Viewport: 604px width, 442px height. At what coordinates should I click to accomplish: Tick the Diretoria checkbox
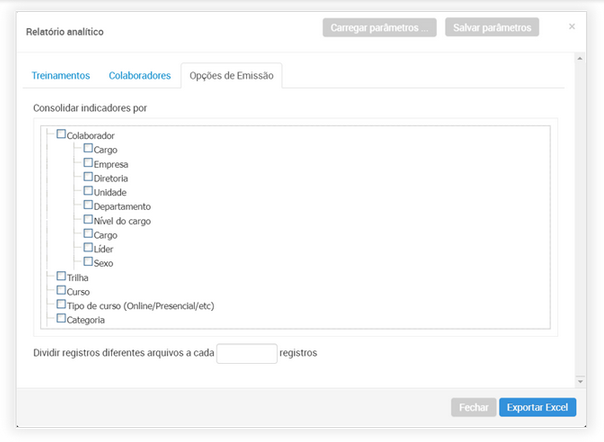[88, 177]
